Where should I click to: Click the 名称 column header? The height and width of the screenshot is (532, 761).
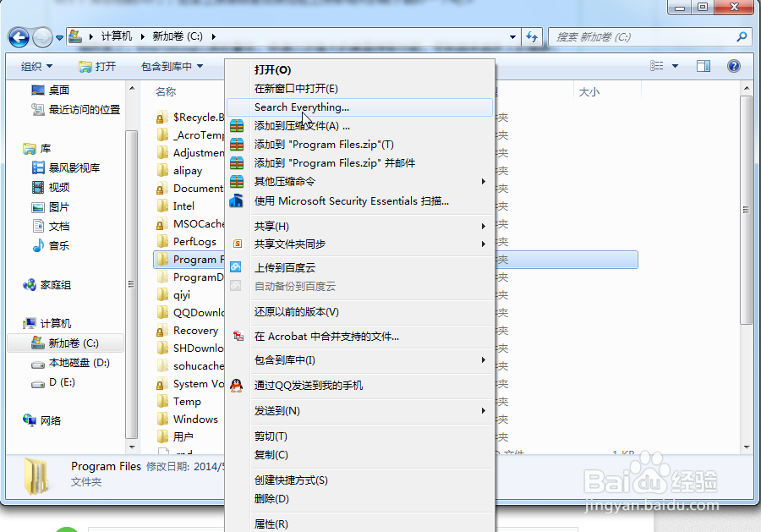click(166, 91)
